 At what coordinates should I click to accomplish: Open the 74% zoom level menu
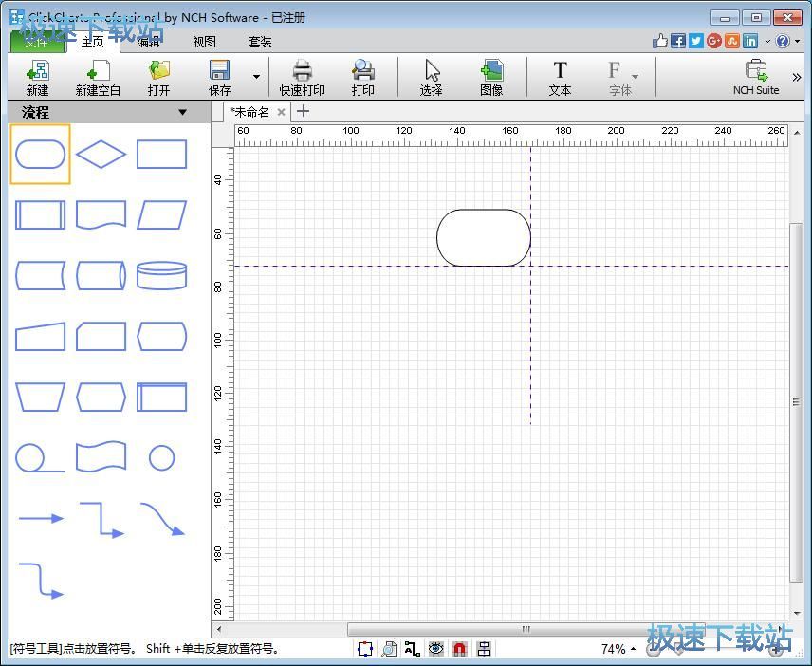coord(618,649)
